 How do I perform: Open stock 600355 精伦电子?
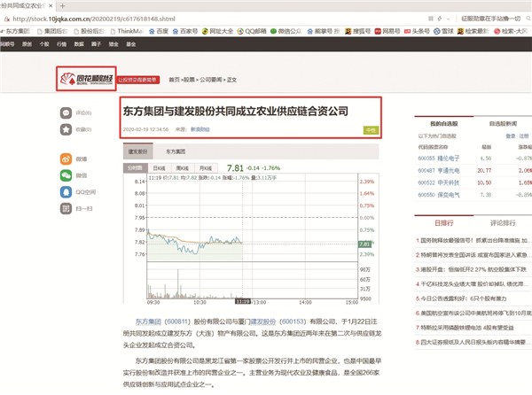pyautogui.click(x=439, y=159)
